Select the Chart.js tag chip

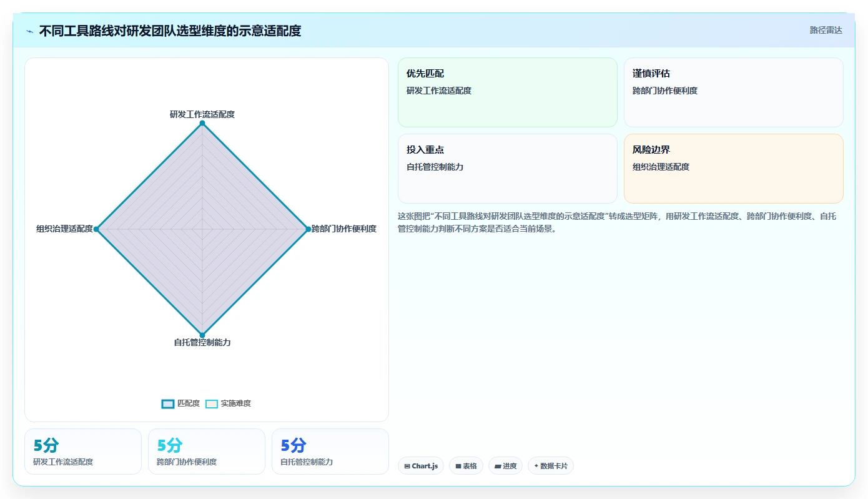[421, 466]
